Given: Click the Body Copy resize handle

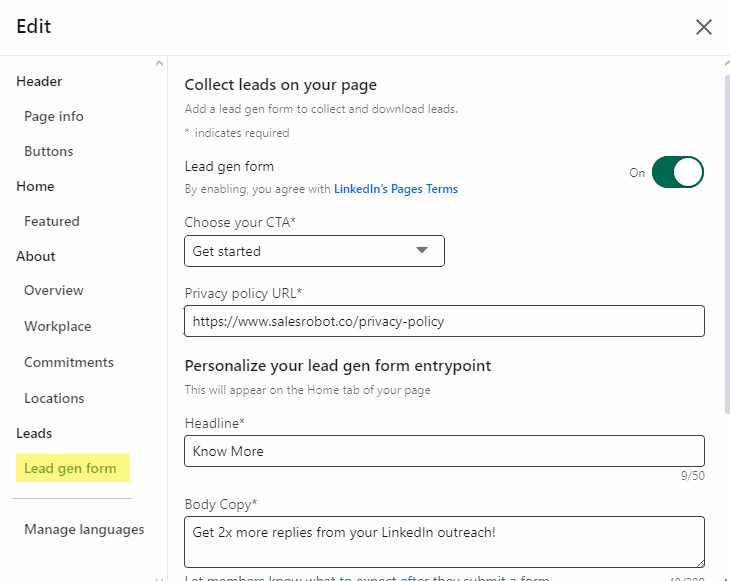Looking at the screenshot, I should 700,563.
